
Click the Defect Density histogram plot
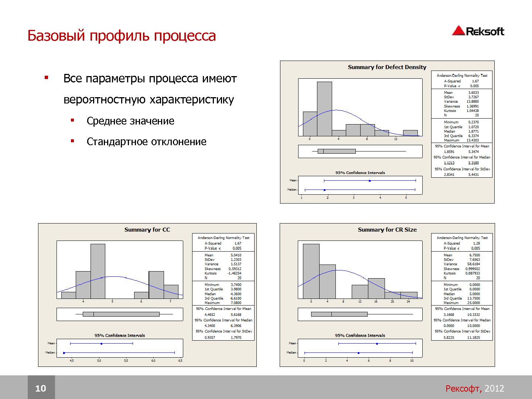pos(360,108)
